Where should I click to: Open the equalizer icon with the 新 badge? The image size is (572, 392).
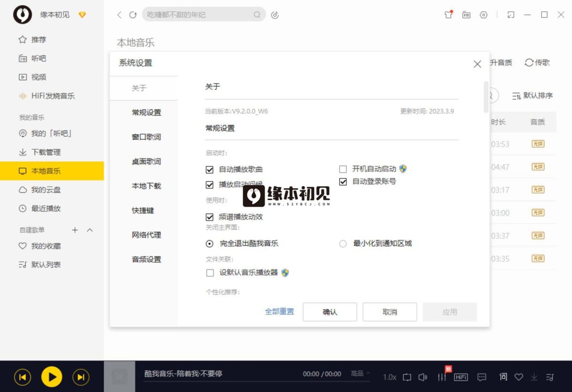[x=442, y=377]
